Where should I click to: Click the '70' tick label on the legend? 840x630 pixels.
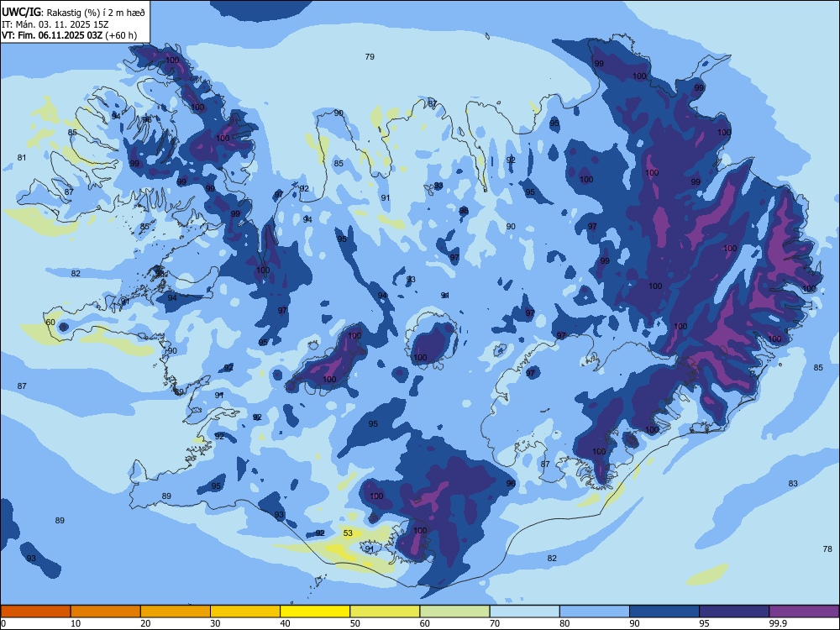495,623
